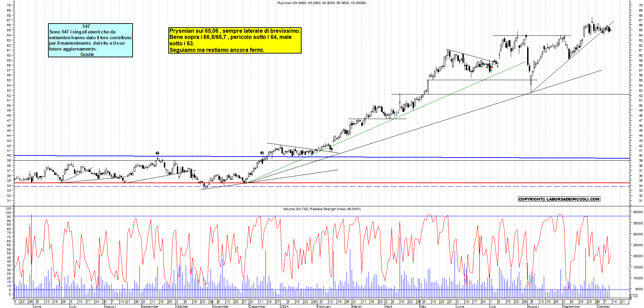Click the circled number 3 chart marker
This screenshot has height=308, width=644.
(x=262, y=153)
